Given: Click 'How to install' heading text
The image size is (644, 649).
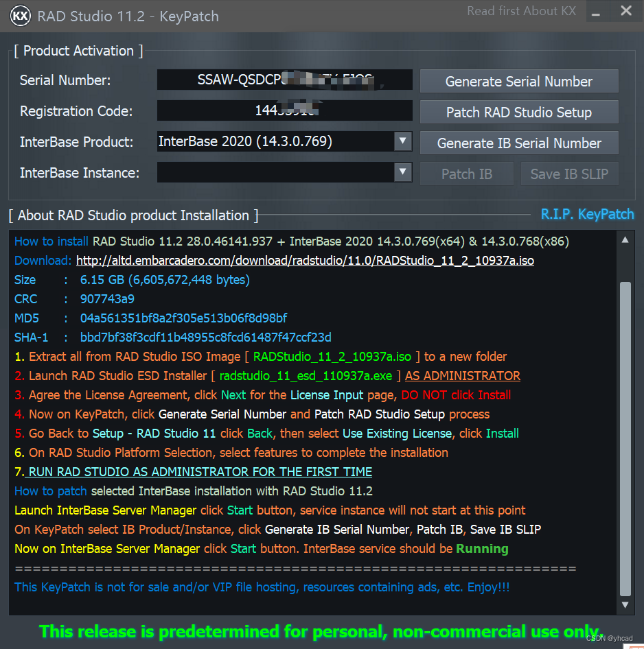Looking at the screenshot, I should tap(51, 241).
